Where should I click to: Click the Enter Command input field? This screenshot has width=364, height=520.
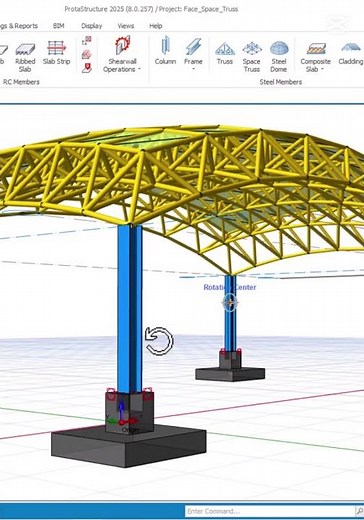pyautogui.click(x=270, y=511)
